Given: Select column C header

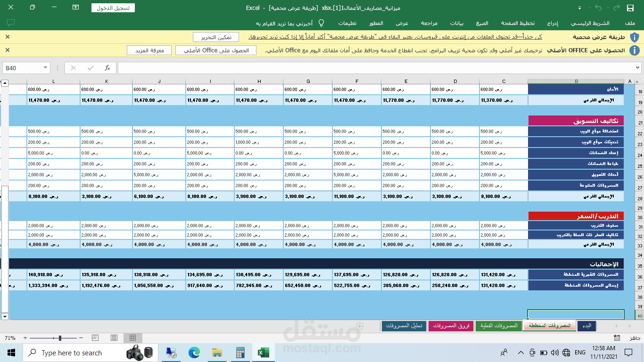Looking at the screenshot, I should click(504, 82).
